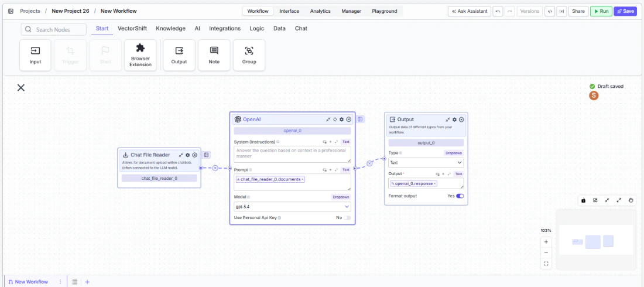Open the Data node category
This screenshot has width=644, height=287.
279,28
